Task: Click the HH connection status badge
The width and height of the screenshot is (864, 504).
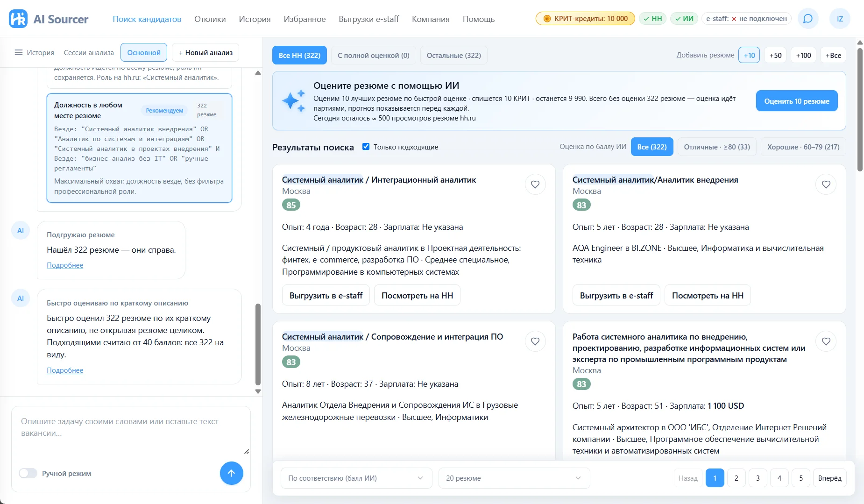Action: tap(652, 19)
